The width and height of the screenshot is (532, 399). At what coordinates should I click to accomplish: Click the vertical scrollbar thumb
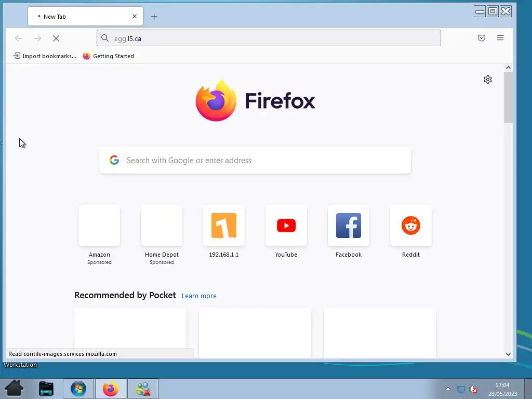pyautogui.click(x=508, y=98)
